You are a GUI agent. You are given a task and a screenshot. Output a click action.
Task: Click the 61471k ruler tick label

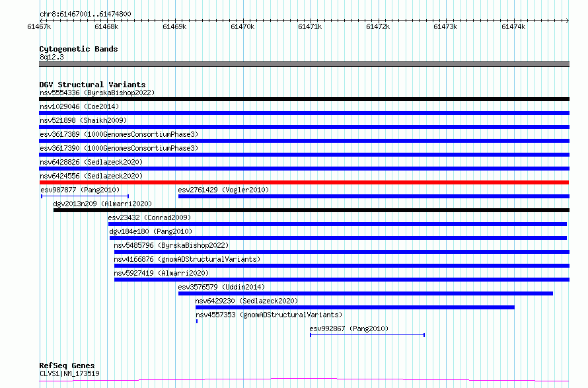coord(310,26)
